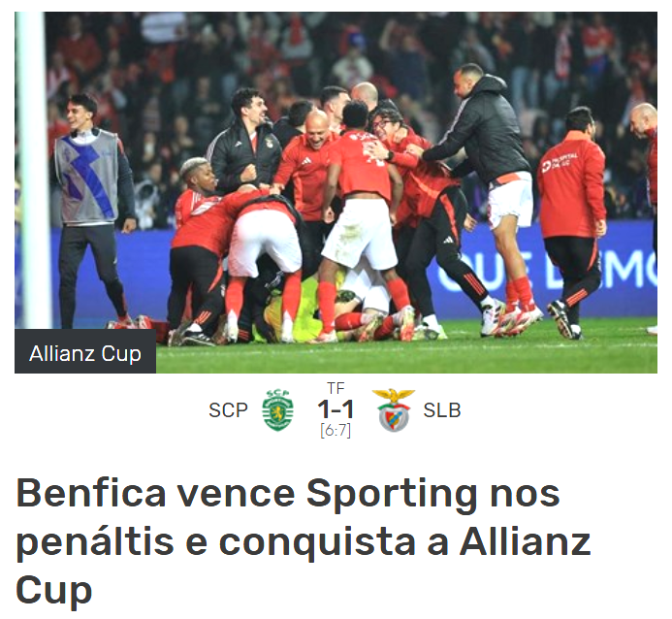Viewport: 672px width, 619px height.
Task: Click the Benfica eagle crest
Action: pos(394,409)
